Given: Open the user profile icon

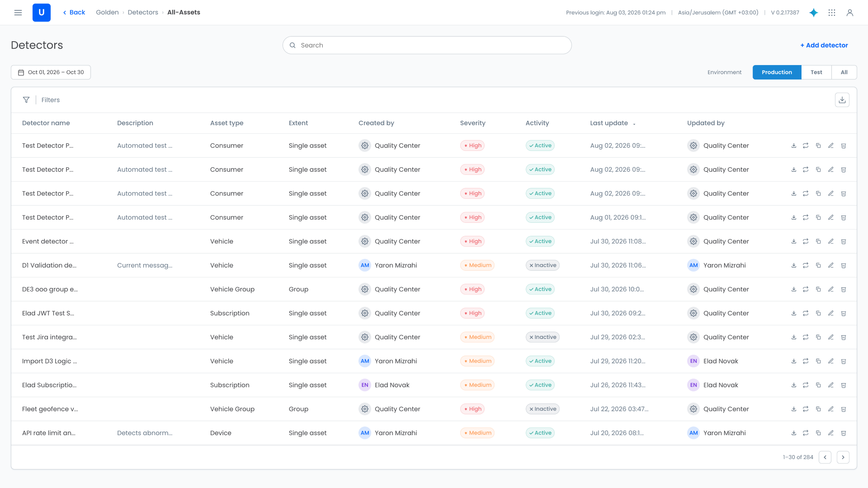Looking at the screenshot, I should (x=850, y=13).
